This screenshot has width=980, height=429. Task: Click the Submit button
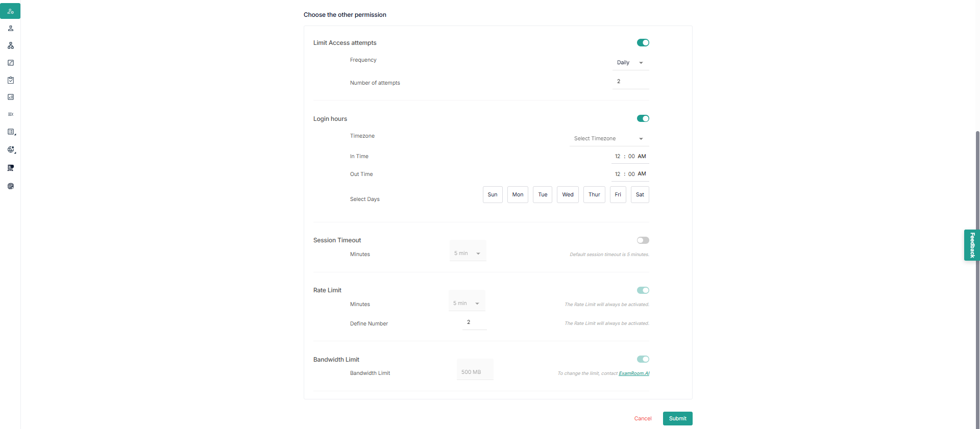point(677,419)
